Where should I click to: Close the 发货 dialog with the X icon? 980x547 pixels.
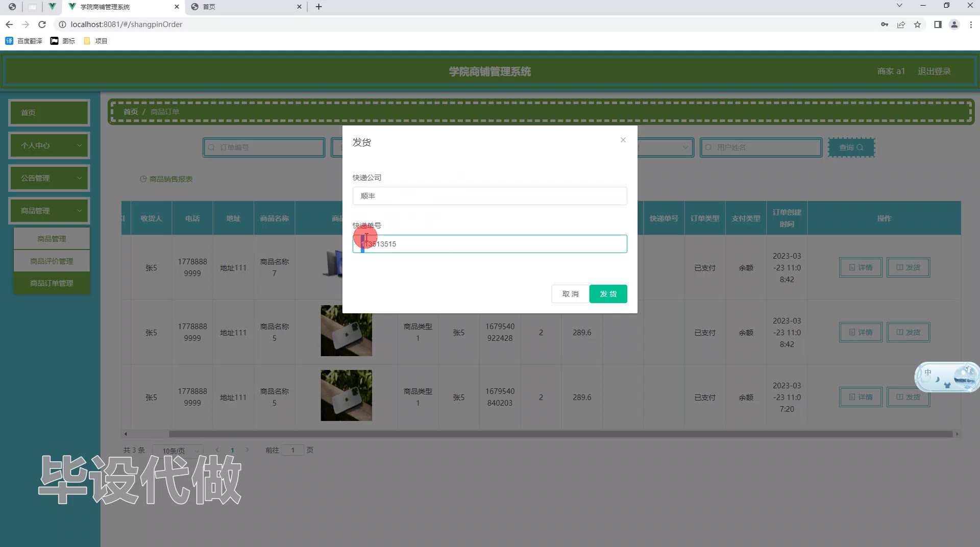[623, 140]
